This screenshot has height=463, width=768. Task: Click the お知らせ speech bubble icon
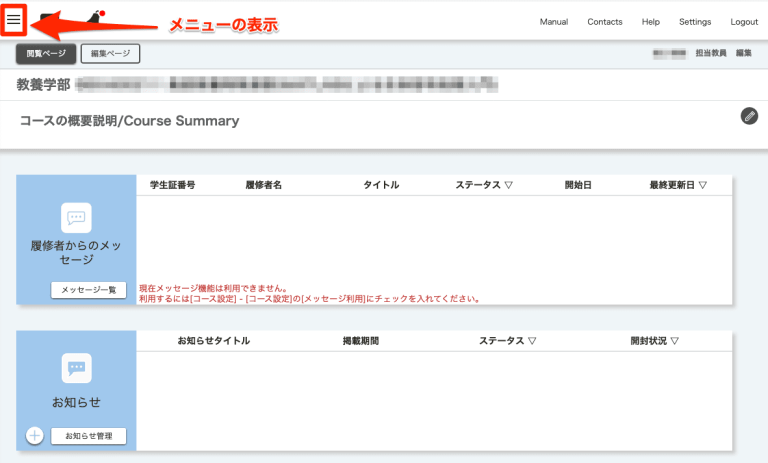[x=76, y=368]
